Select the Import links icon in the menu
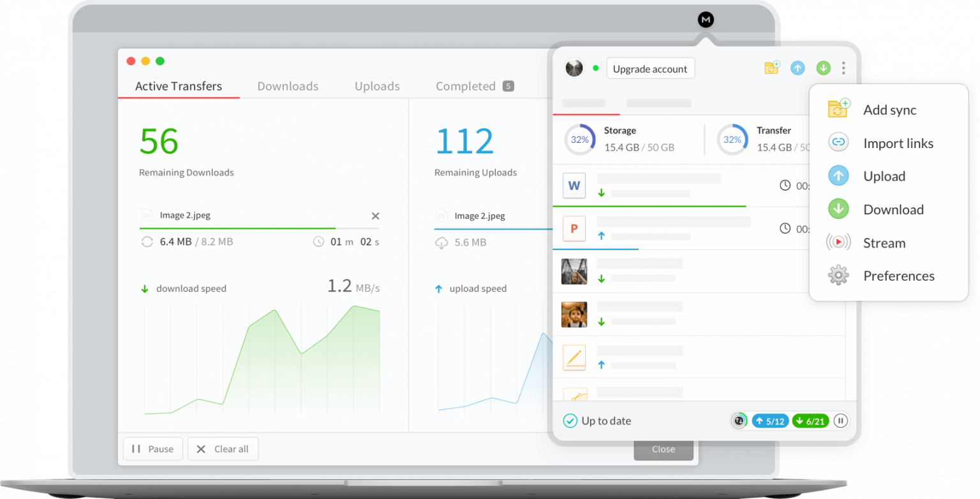980x499 pixels. point(838,142)
